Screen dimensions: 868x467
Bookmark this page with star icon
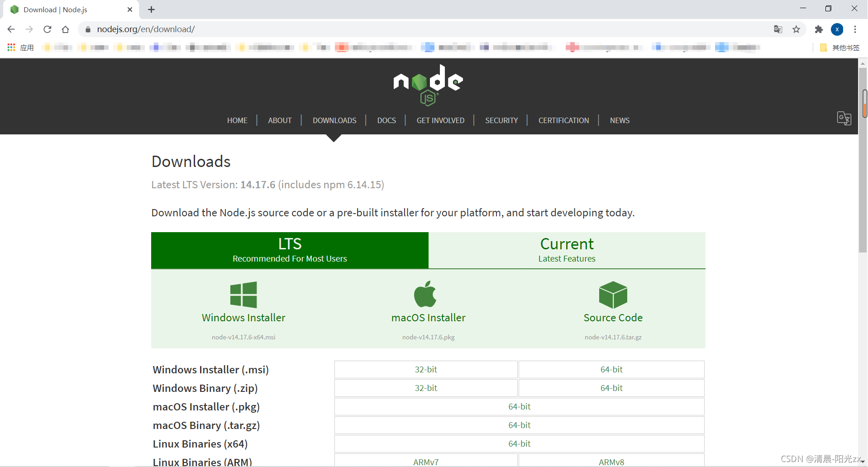[x=796, y=29]
